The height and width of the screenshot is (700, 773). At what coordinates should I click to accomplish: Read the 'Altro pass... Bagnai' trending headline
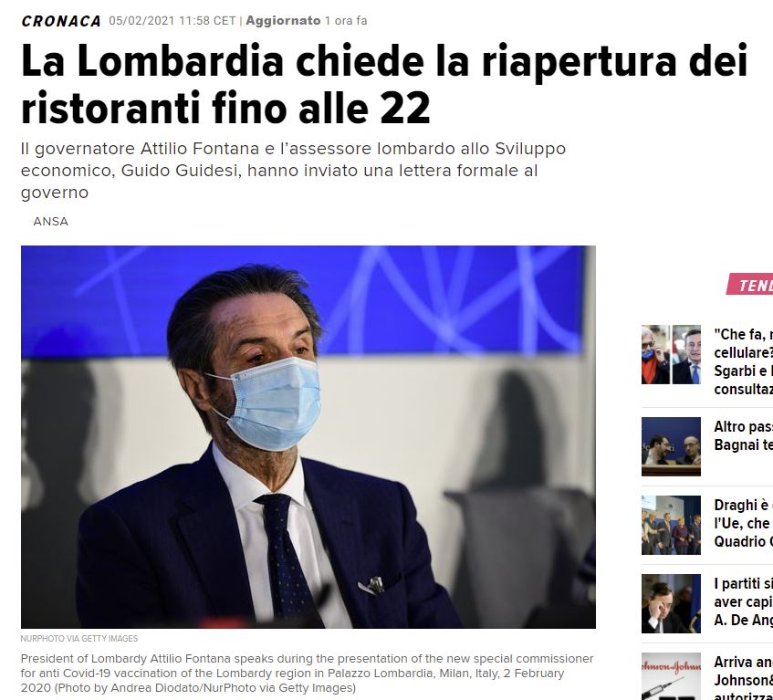coord(744,435)
